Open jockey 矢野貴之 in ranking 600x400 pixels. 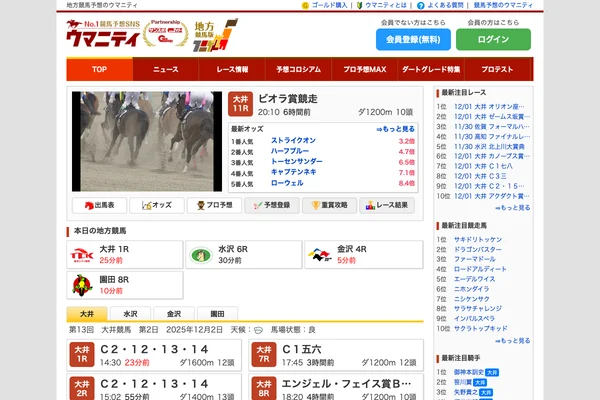466,392
